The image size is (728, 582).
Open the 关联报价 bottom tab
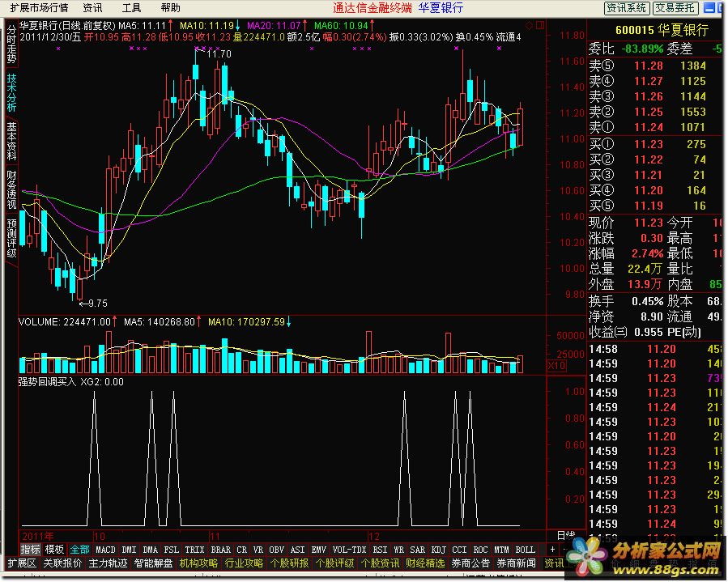[x=62, y=563]
